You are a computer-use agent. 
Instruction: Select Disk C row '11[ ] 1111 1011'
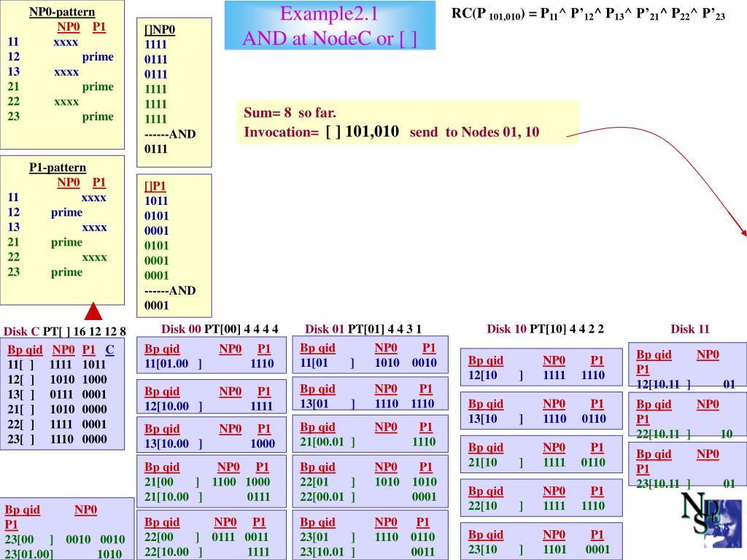click(57, 365)
